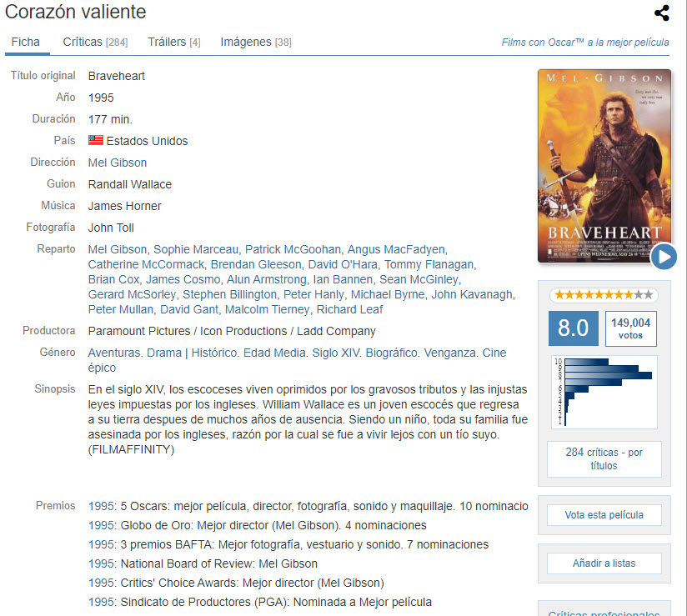Viewport: 687px width, 616px height.
Task: Open Gerard McSorley's page
Action: click(x=132, y=294)
